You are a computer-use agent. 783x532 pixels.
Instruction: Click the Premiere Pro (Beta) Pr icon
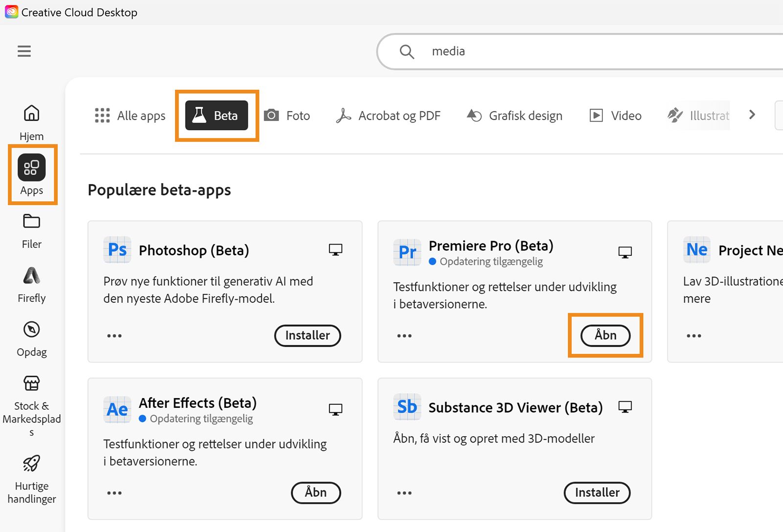(x=407, y=252)
